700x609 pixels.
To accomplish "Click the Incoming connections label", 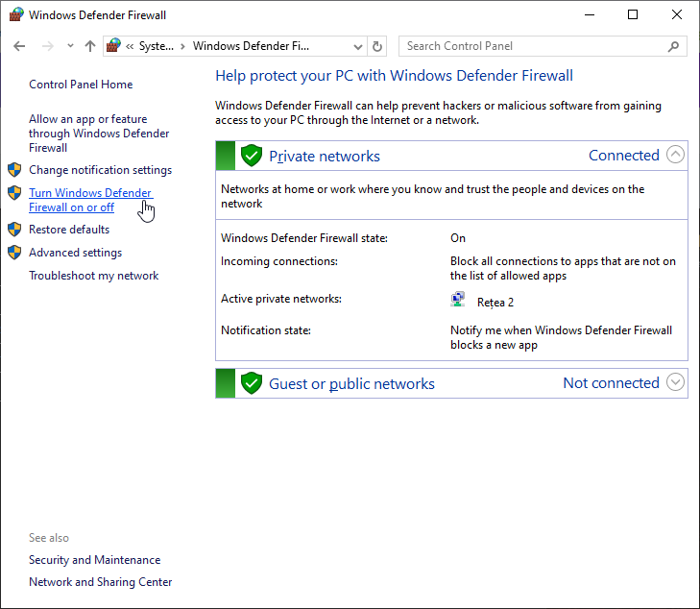I will [279, 261].
